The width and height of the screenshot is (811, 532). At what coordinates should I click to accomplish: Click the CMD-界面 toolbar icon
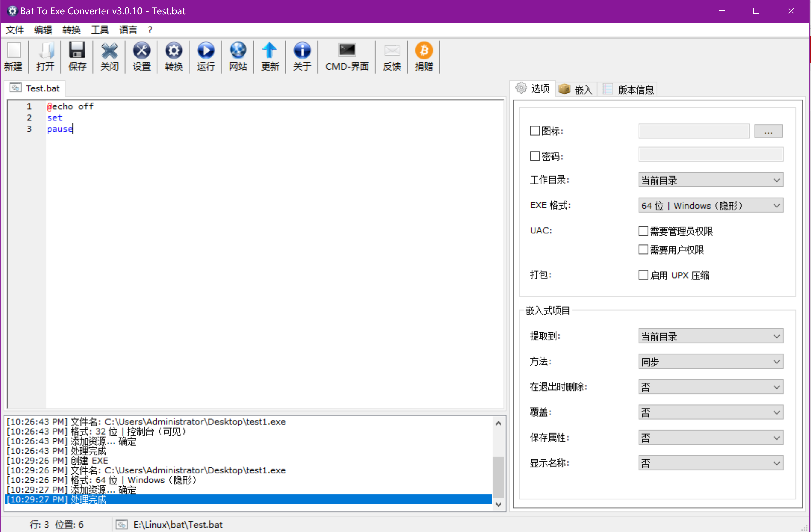click(347, 56)
